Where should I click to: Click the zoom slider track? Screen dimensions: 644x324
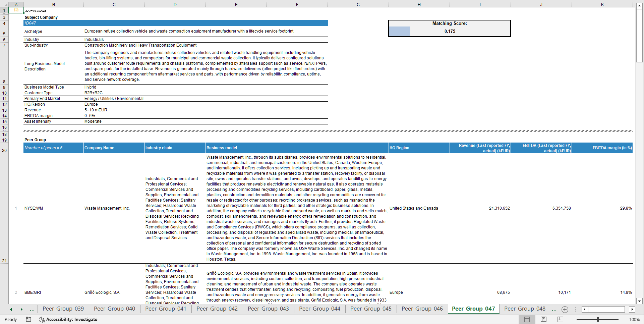[598, 319]
